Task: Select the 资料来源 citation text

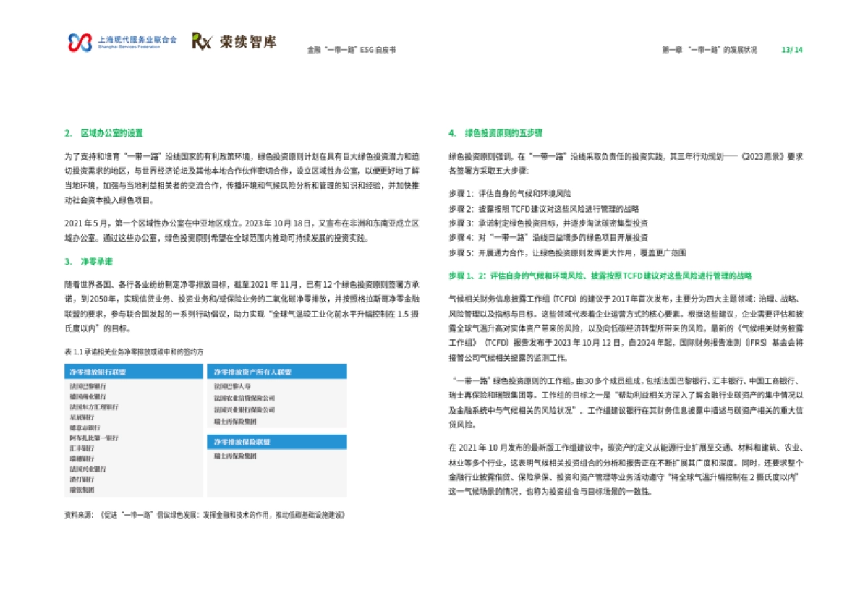Action: pyautogui.click(x=206, y=516)
